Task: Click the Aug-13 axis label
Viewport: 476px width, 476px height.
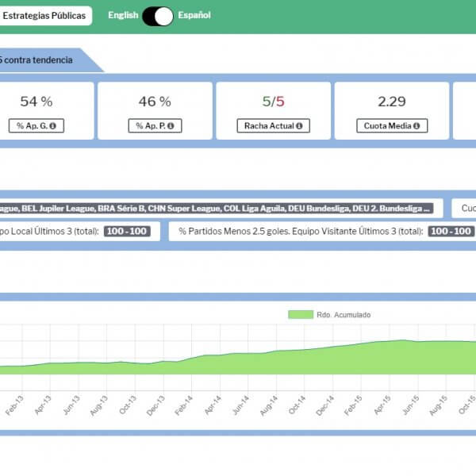Action: 99,405
